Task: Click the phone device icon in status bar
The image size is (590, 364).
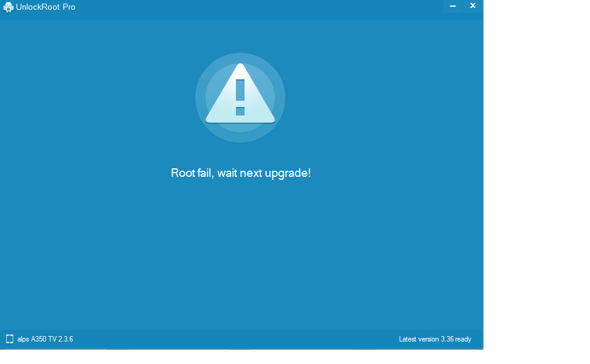Action: (10, 339)
